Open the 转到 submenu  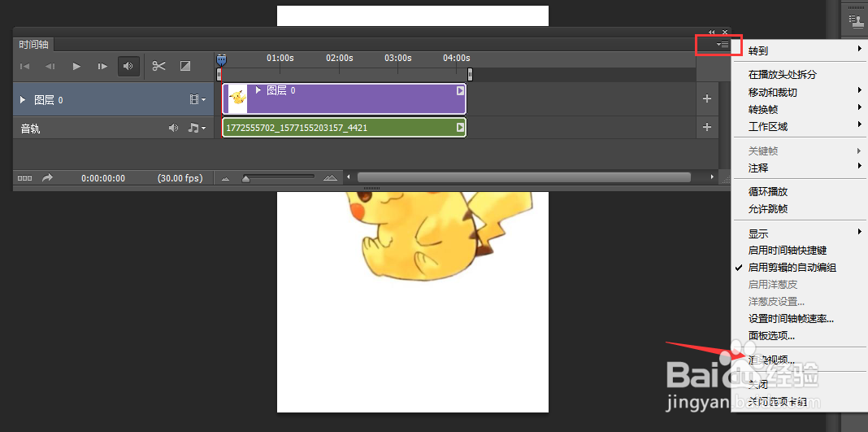click(799, 51)
